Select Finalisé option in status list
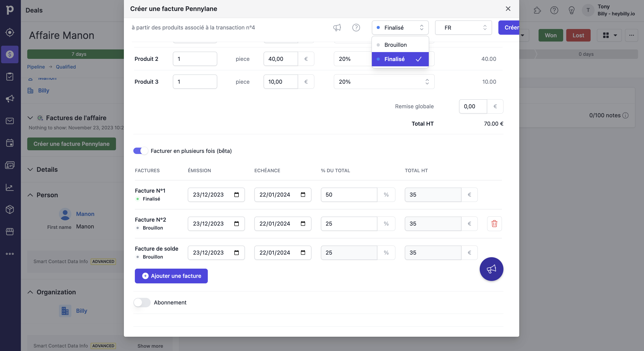Image resolution: width=644 pixels, height=351 pixels. click(x=400, y=59)
